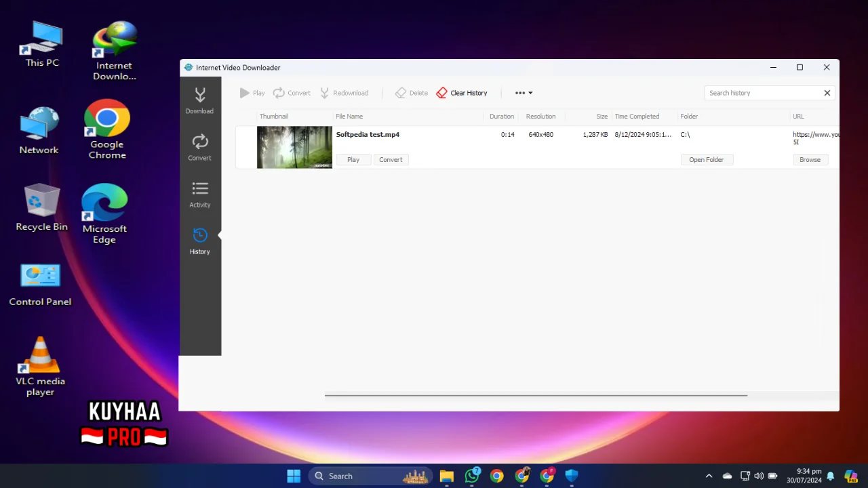Open Google Chrome desktop shortcut
The height and width of the screenshot is (488, 868).
coord(107,129)
